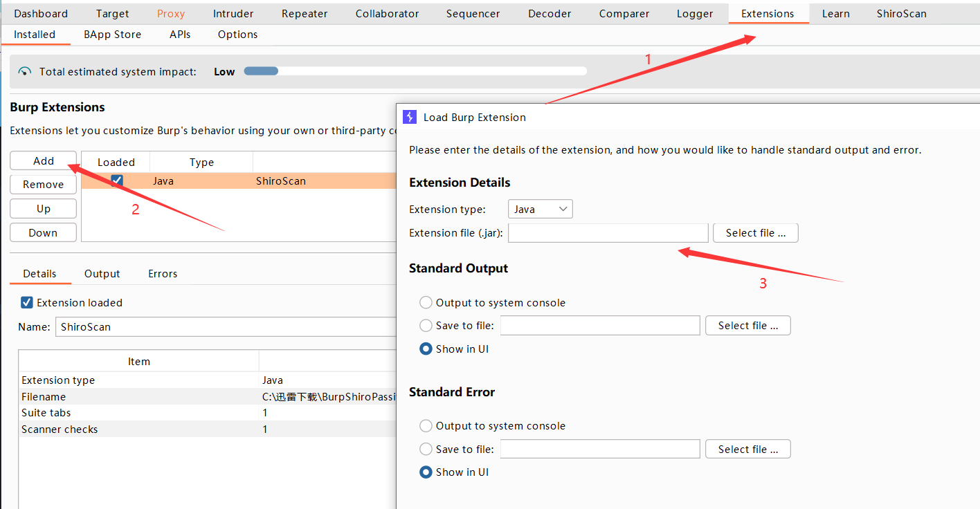This screenshot has height=509, width=980.
Task: Open the Learn tab
Action: pos(835,13)
